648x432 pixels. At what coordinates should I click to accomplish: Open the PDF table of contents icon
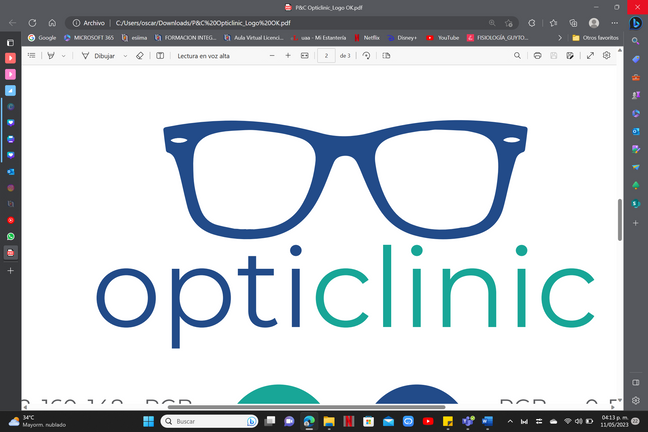click(x=31, y=56)
